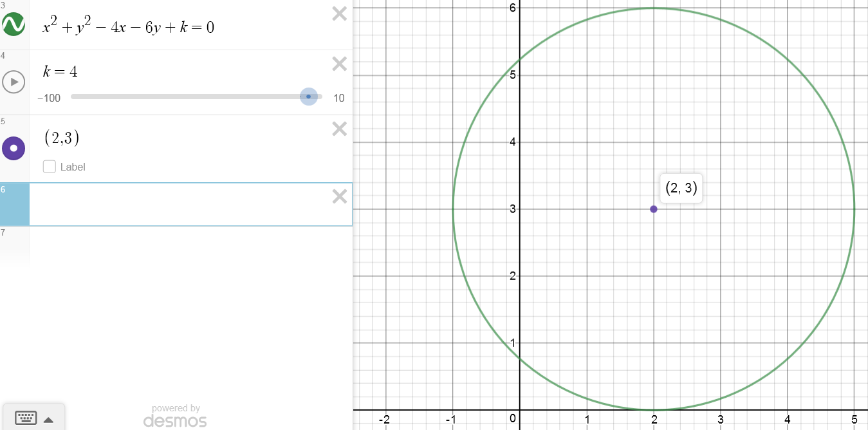Delete the empty expression row 6
The height and width of the screenshot is (430, 868).
(339, 196)
